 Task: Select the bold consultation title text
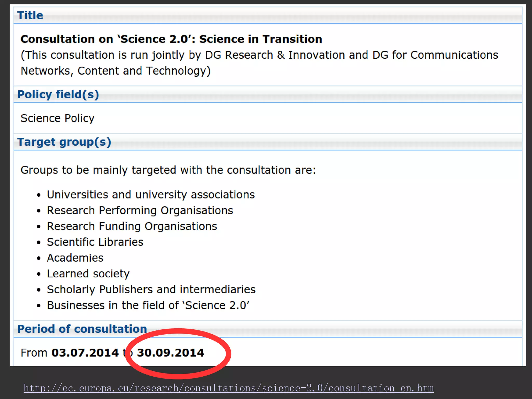(171, 39)
